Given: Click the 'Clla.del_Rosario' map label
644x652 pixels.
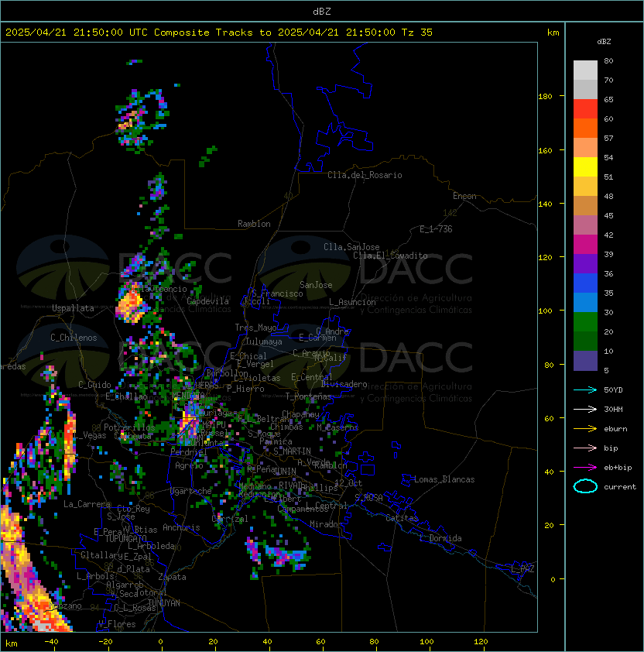Looking at the screenshot, I should pyautogui.click(x=365, y=175).
